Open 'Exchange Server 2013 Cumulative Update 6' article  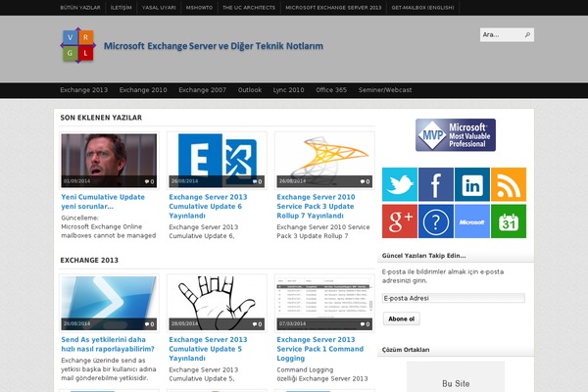[x=208, y=207]
